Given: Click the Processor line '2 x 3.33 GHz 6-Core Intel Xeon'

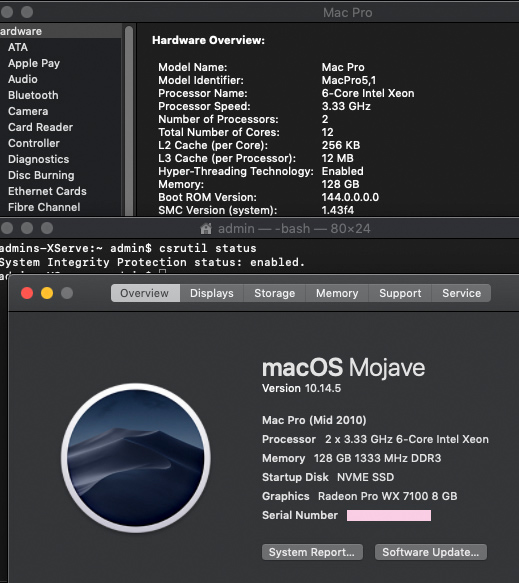Looking at the screenshot, I should click(407, 439).
